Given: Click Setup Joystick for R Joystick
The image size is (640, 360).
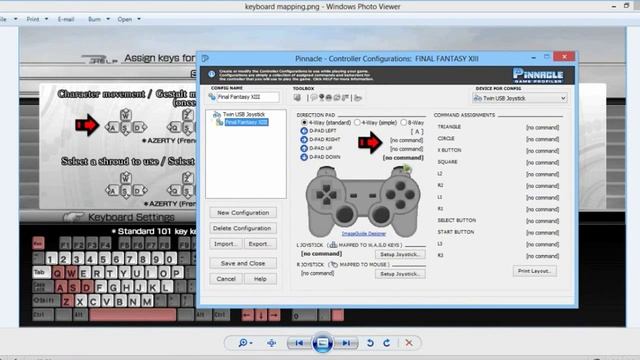Looking at the screenshot, I should click(x=400, y=274).
